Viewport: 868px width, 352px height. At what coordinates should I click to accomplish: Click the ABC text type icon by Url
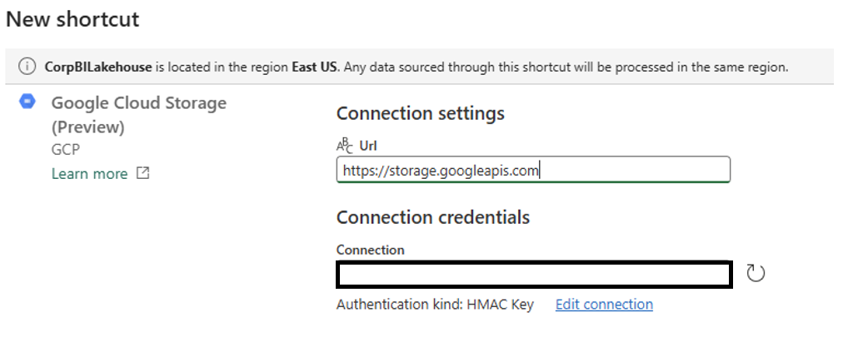[345, 146]
